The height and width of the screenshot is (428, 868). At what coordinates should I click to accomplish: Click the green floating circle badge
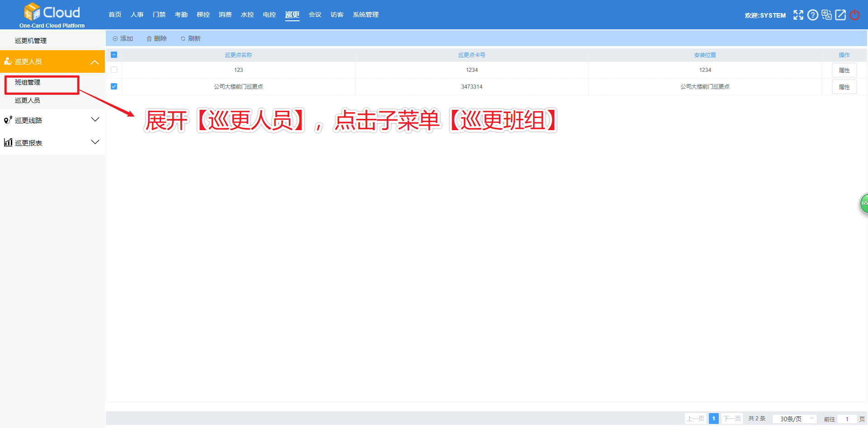pos(863,203)
